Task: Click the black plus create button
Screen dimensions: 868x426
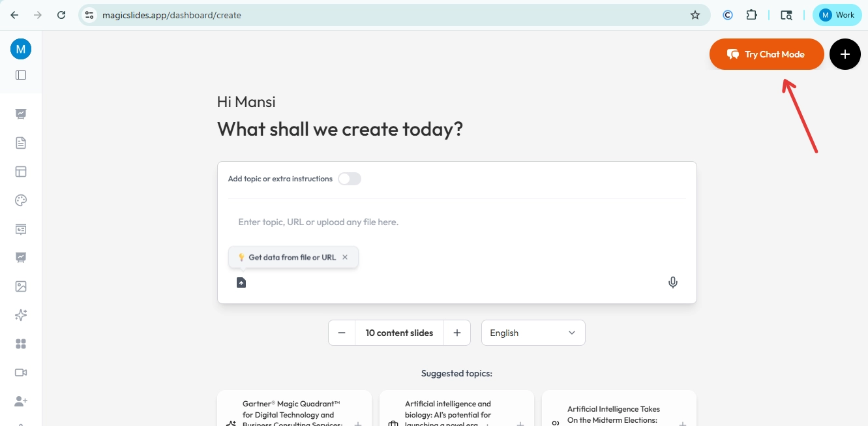Action: tap(845, 54)
